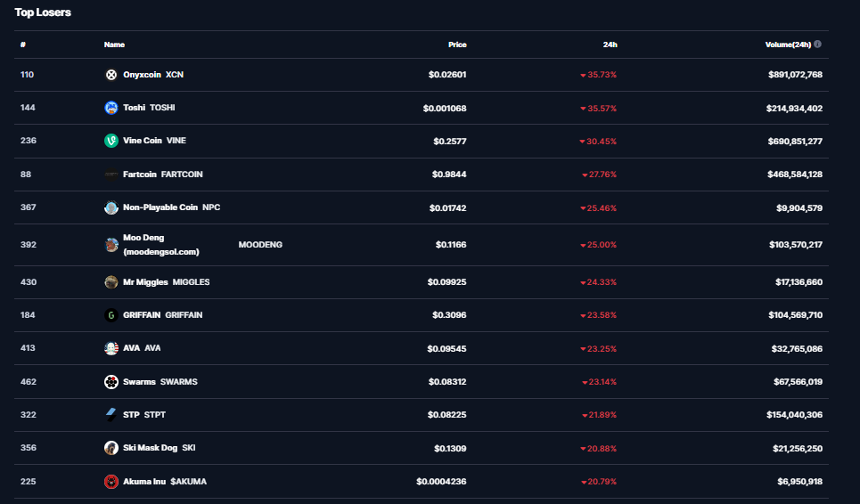Click the Akuma Inu red logo
860x504 pixels.
(111, 482)
